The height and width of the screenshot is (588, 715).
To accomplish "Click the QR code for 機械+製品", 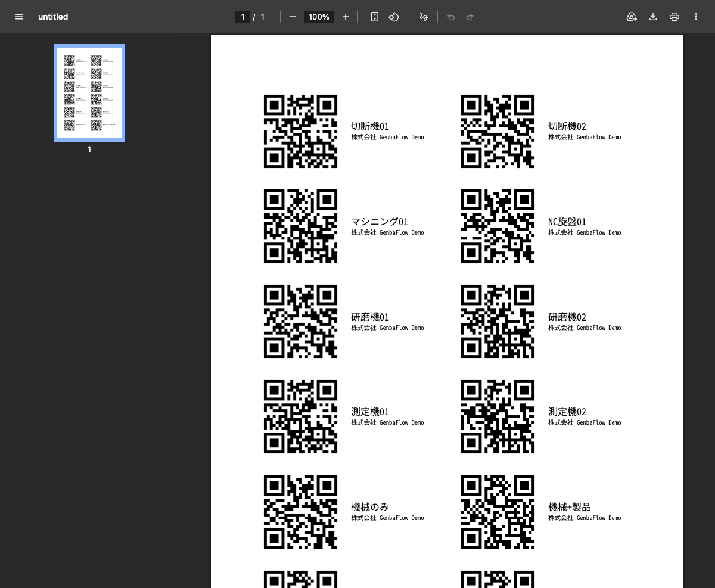I will pyautogui.click(x=498, y=512).
